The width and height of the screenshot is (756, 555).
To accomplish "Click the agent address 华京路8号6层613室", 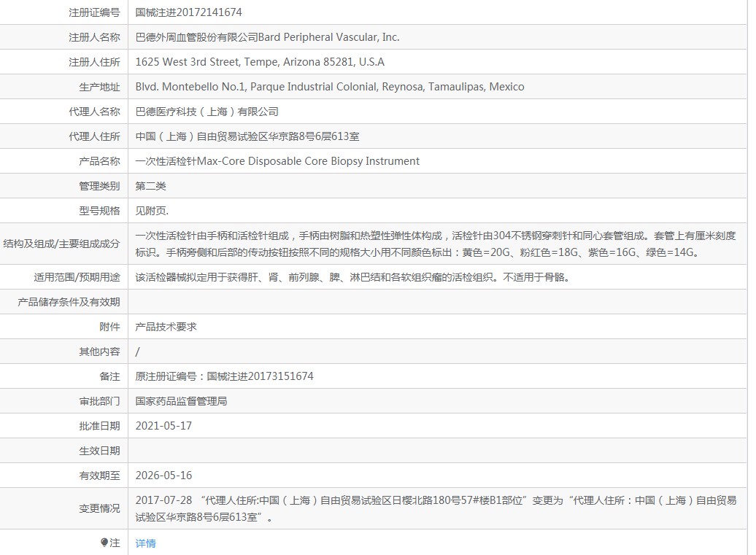I will pos(314,136).
